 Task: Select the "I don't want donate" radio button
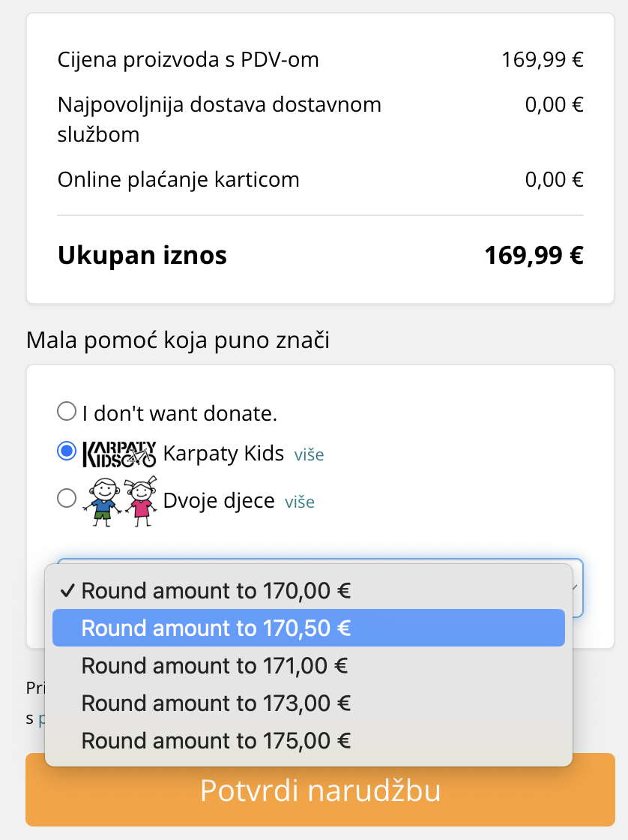tap(67, 411)
